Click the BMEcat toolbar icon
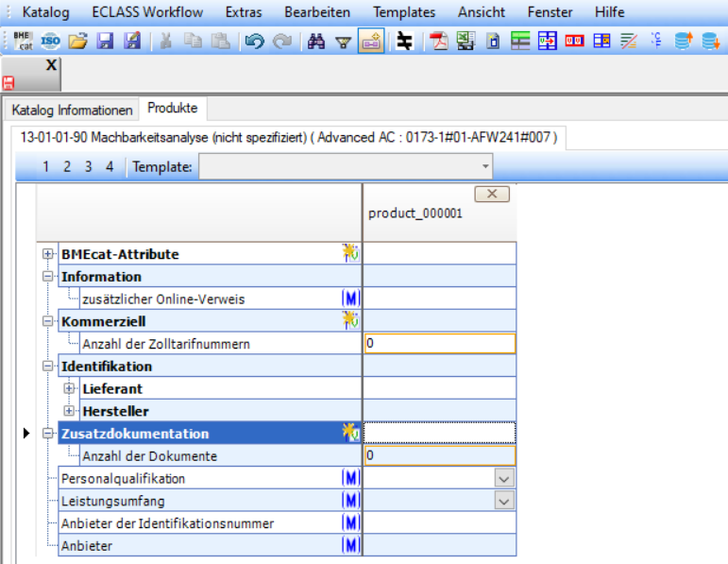 (23, 41)
